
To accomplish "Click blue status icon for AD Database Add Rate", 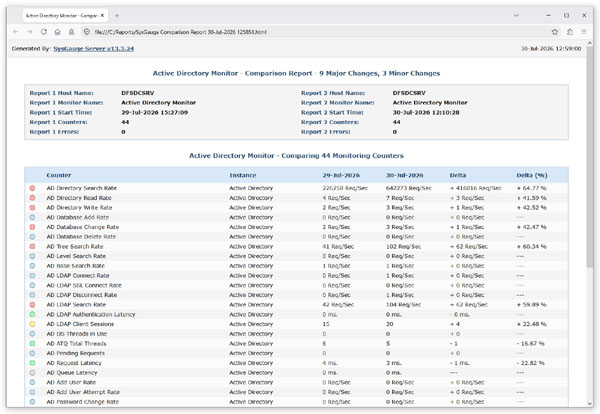I will [x=33, y=217].
